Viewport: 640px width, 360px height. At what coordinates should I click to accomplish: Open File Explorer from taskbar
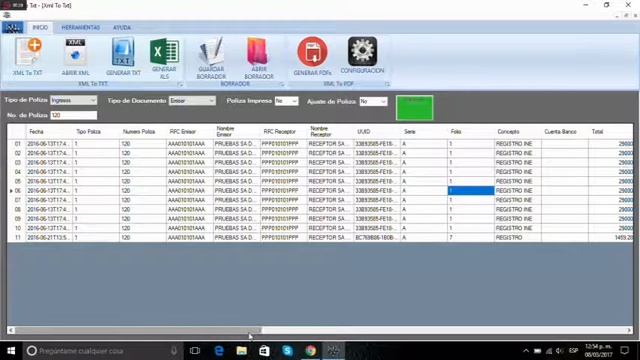coord(242,351)
